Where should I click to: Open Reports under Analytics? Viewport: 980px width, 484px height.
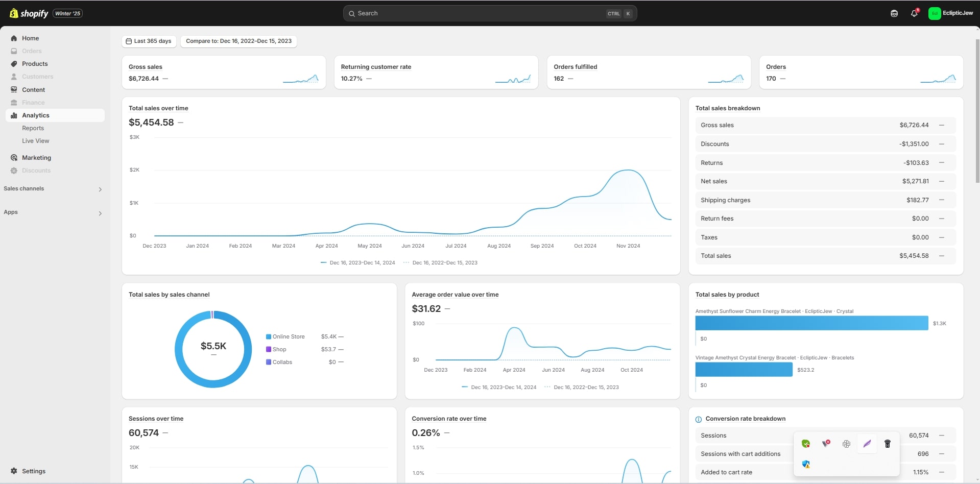33,128
